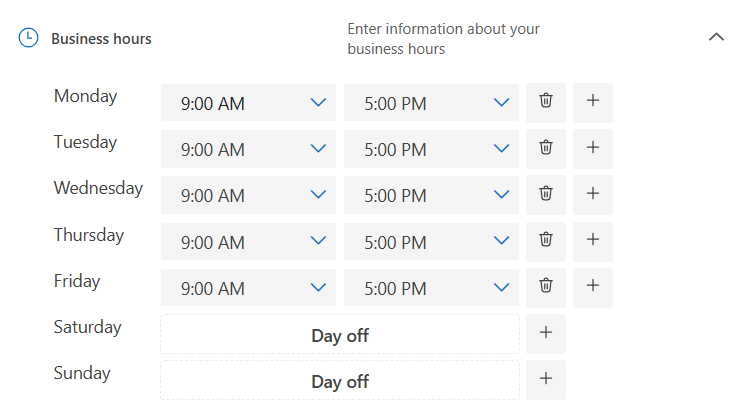Open Monday's start time dropdown
Viewport: 733px width, 417px height.
point(248,103)
